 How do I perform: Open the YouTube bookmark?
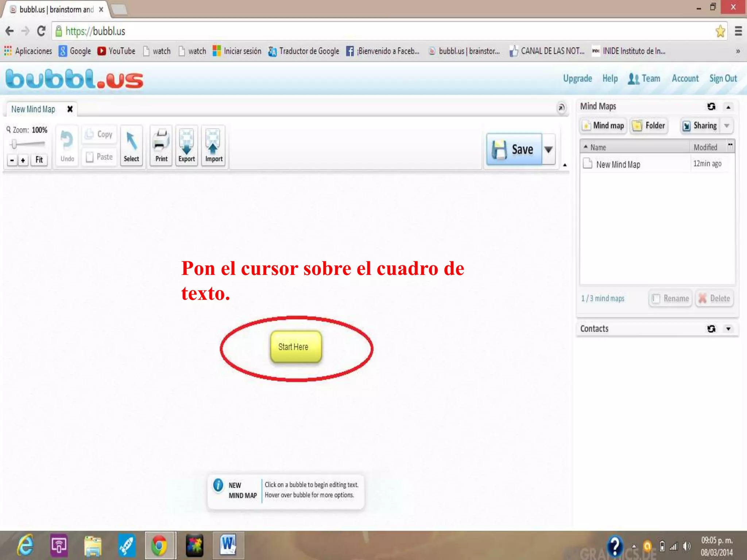(x=116, y=51)
